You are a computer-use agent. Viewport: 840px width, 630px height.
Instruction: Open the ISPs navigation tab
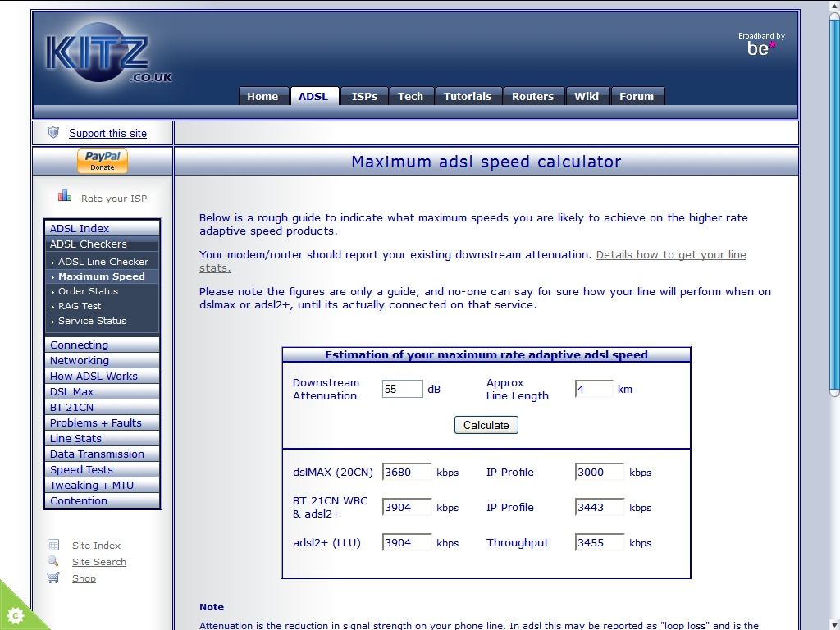[x=364, y=96]
